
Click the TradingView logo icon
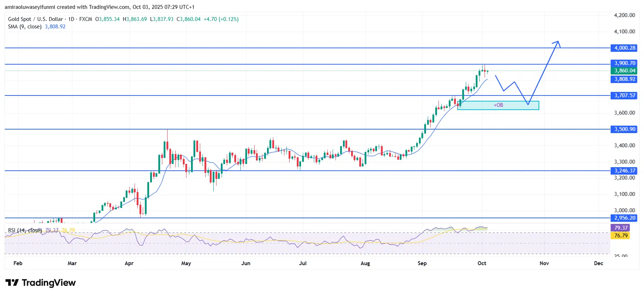coord(12,283)
